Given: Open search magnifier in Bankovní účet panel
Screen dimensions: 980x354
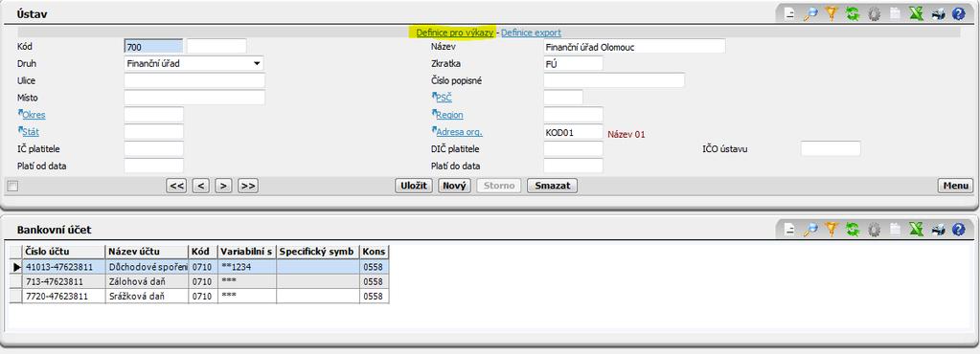Looking at the screenshot, I should click(x=810, y=230).
